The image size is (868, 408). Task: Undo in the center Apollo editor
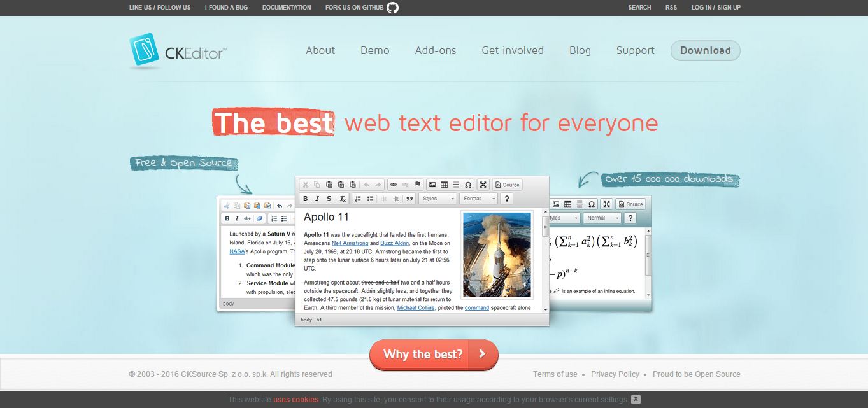click(x=367, y=185)
